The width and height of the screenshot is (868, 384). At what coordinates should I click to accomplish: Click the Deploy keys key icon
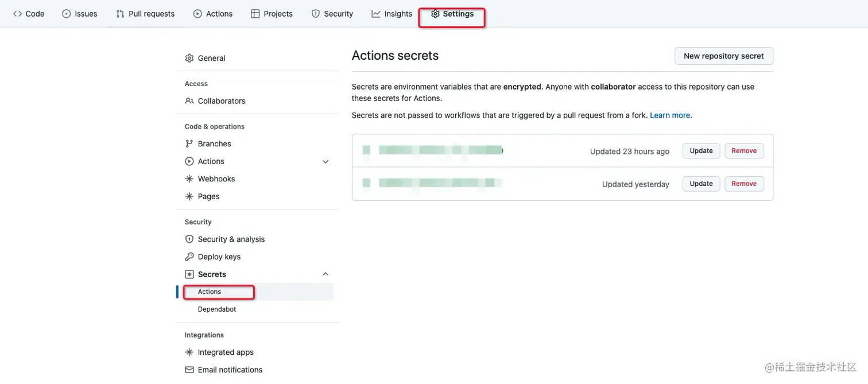[189, 257]
